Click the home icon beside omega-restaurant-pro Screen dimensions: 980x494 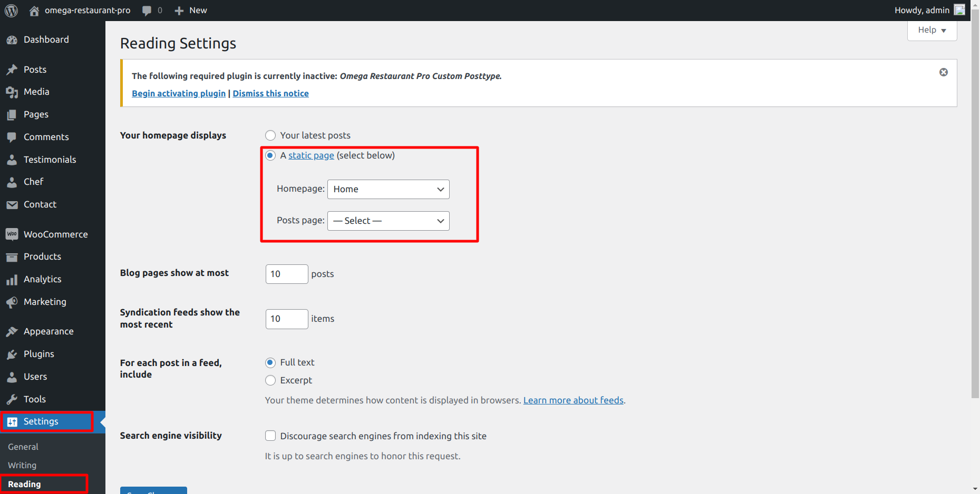pos(34,11)
